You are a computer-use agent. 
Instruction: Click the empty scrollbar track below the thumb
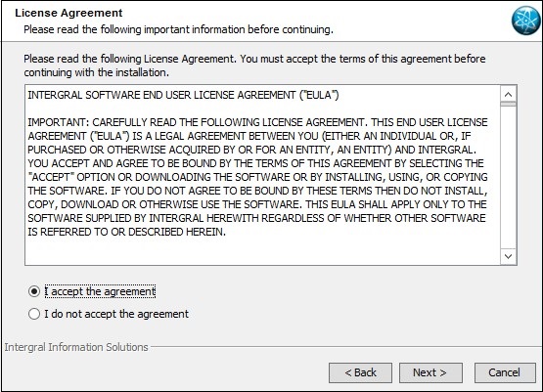tap(508, 178)
